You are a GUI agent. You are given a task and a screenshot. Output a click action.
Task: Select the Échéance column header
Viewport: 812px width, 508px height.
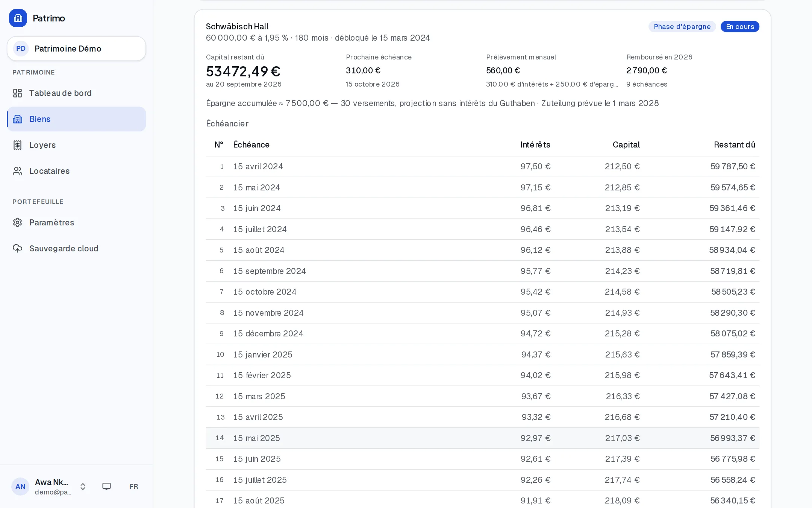(x=251, y=144)
